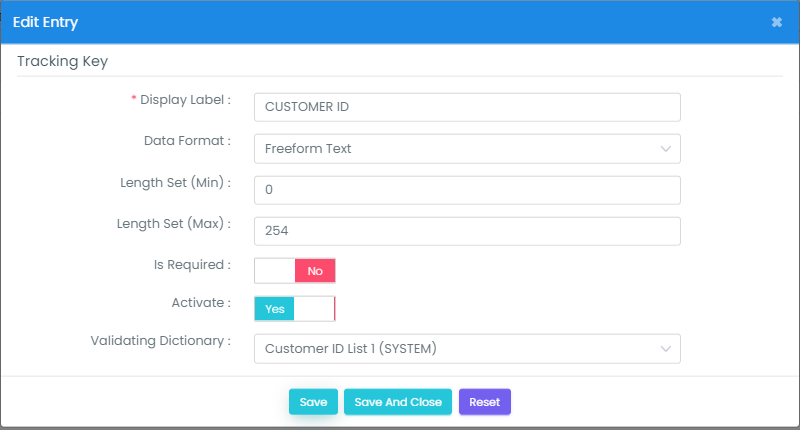Click Save And Close button
Screen dimensions: 800x430
pos(398,402)
